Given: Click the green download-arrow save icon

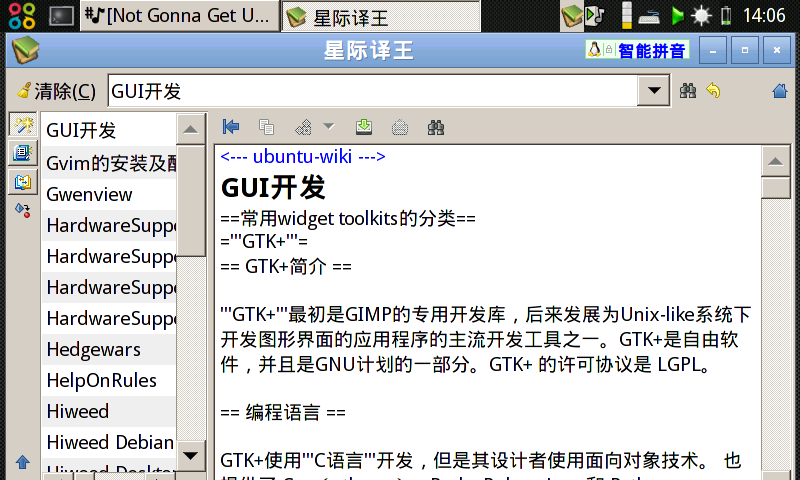Looking at the screenshot, I should point(364,127).
